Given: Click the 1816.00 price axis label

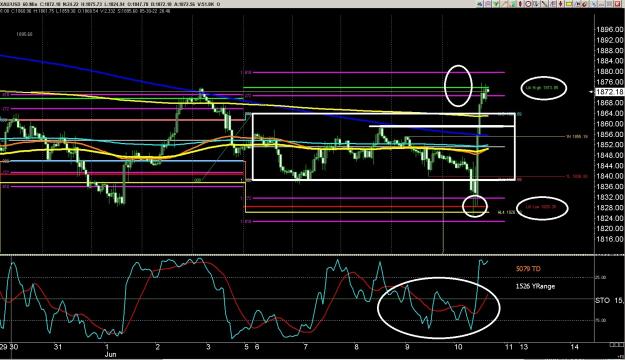Looking at the screenshot, I should [x=609, y=238].
